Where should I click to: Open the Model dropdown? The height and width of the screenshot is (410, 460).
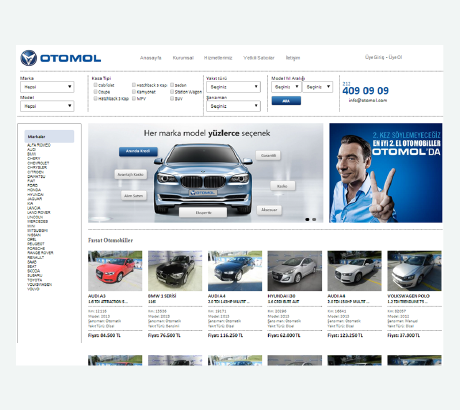47,106
